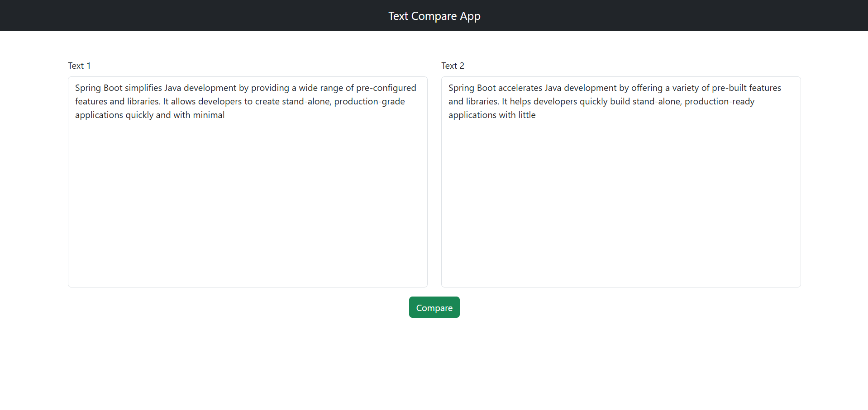This screenshot has height=410, width=868.
Task: Click 'production-ready' in the Text 2 box
Action: pyautogui.click(x=720, y=101)
